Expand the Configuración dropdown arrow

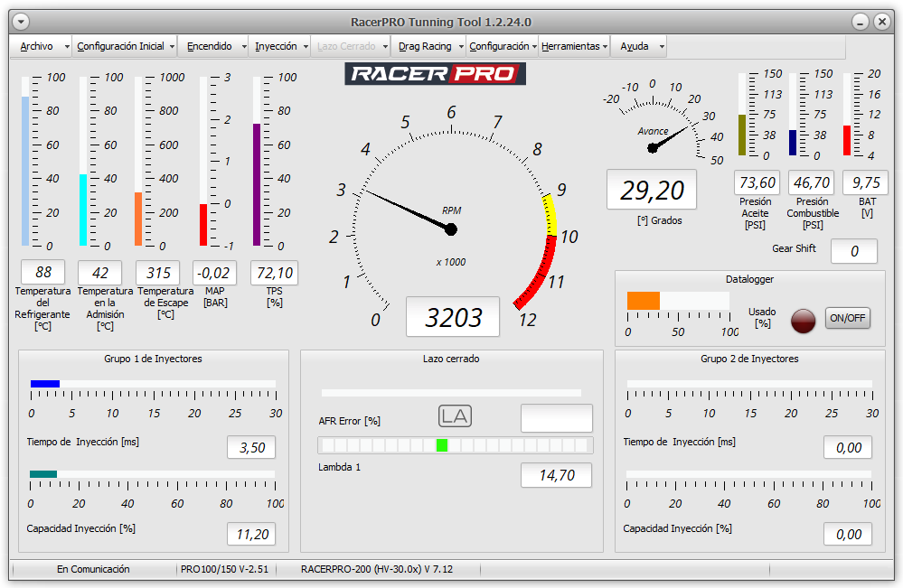point(534,47)
